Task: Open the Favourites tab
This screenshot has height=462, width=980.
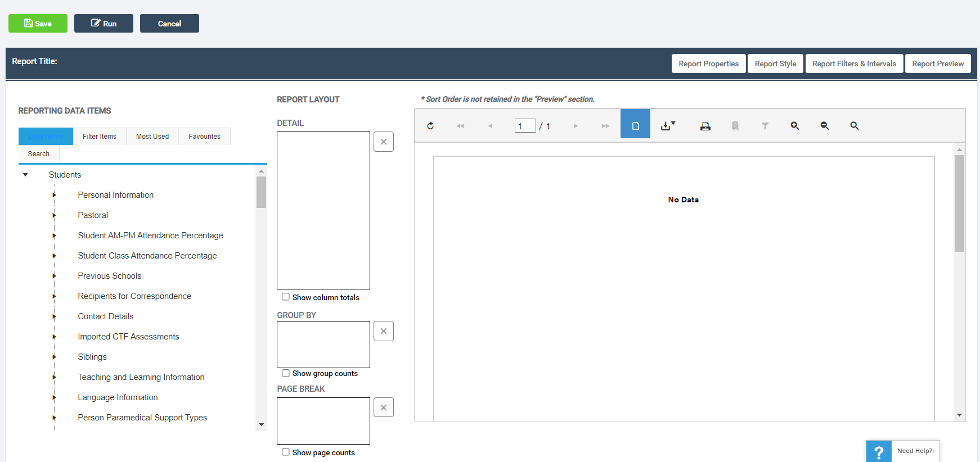Action: [x=204, y=137]
